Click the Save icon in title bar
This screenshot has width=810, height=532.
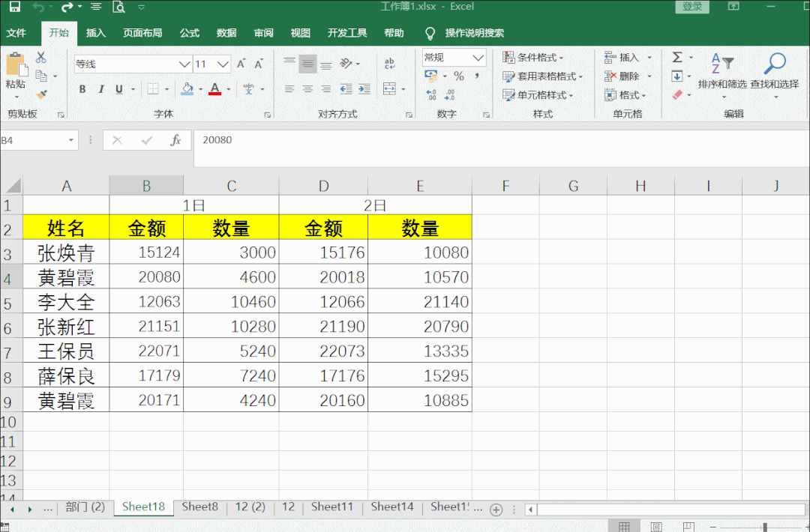click(14, 7)
